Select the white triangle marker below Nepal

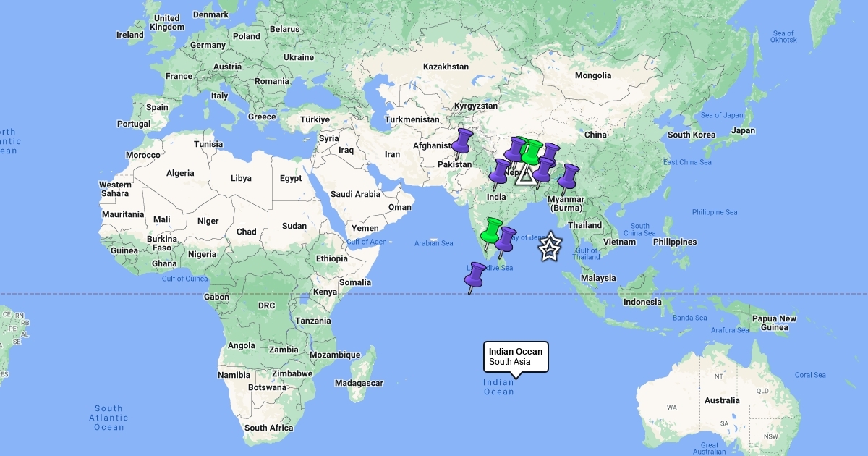tap(525, 175)
